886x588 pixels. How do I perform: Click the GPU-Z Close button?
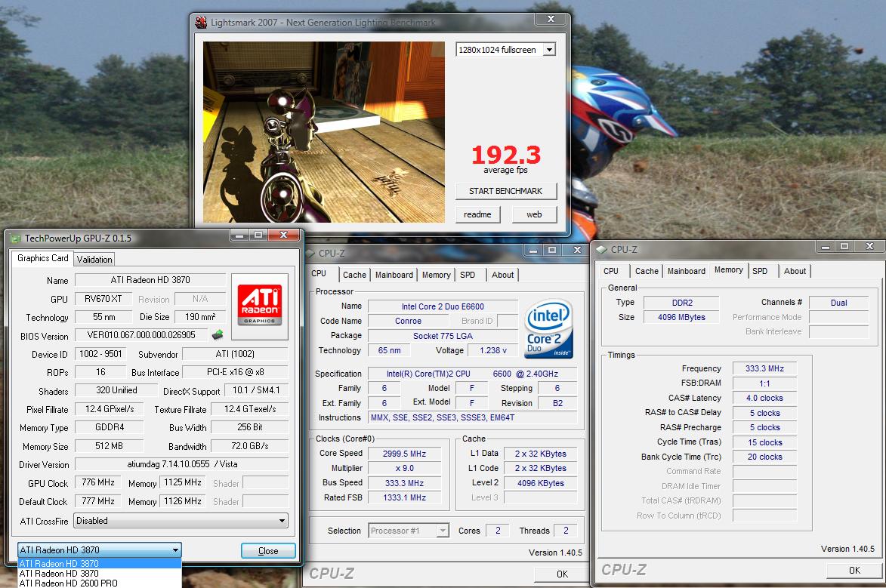point(268,551)
